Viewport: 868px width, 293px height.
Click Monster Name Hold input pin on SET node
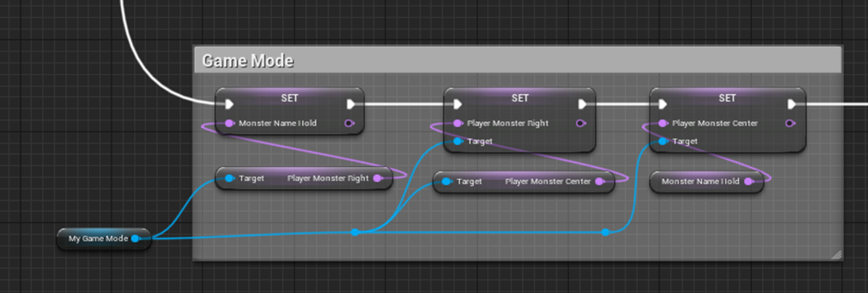coord(229,123)
